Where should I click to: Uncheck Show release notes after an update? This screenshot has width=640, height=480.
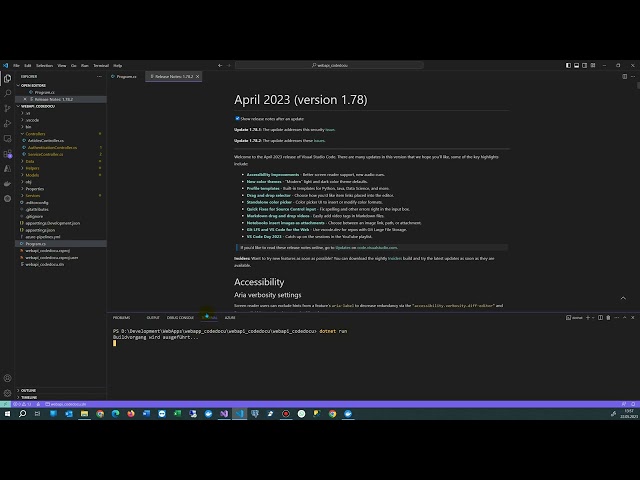click(x=237, y=118)
